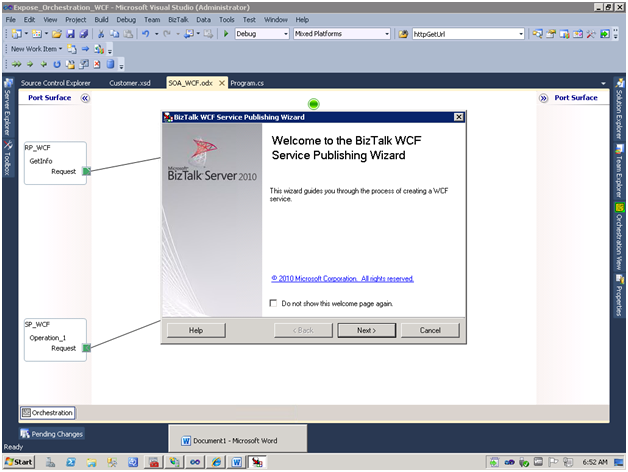Click Next in the publishing wizard

[x=366, y=331]
